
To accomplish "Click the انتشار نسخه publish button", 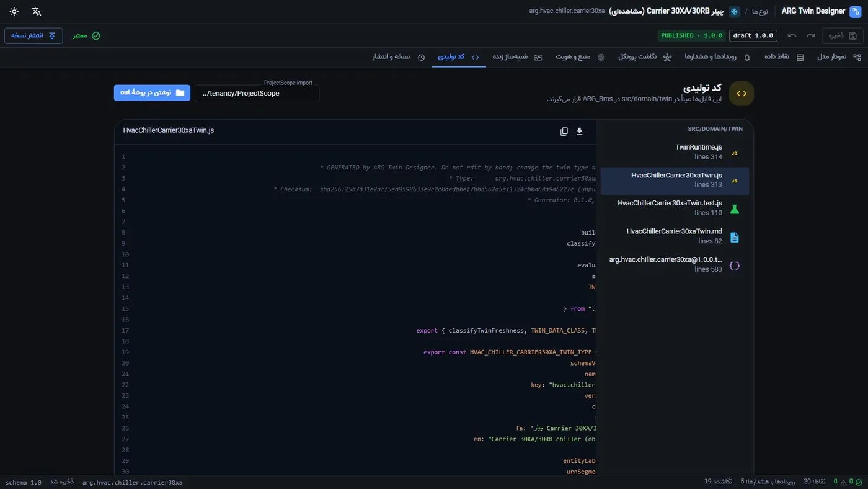I will (x=33, y=35).
